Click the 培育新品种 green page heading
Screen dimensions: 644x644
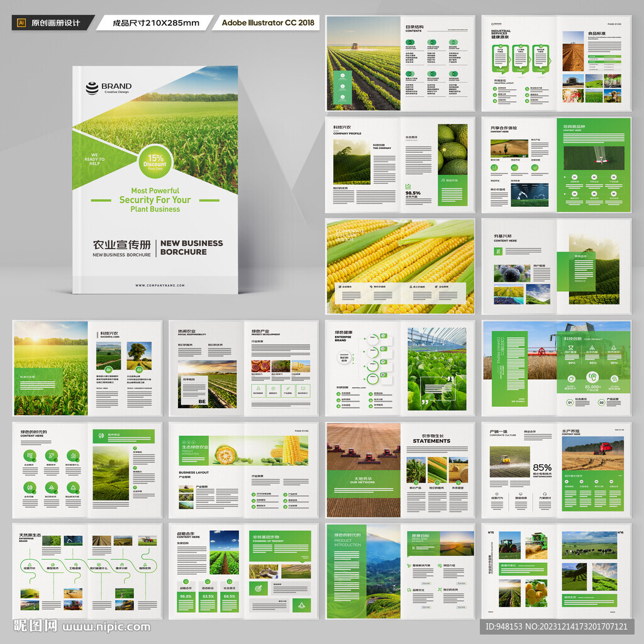point(574,126)
